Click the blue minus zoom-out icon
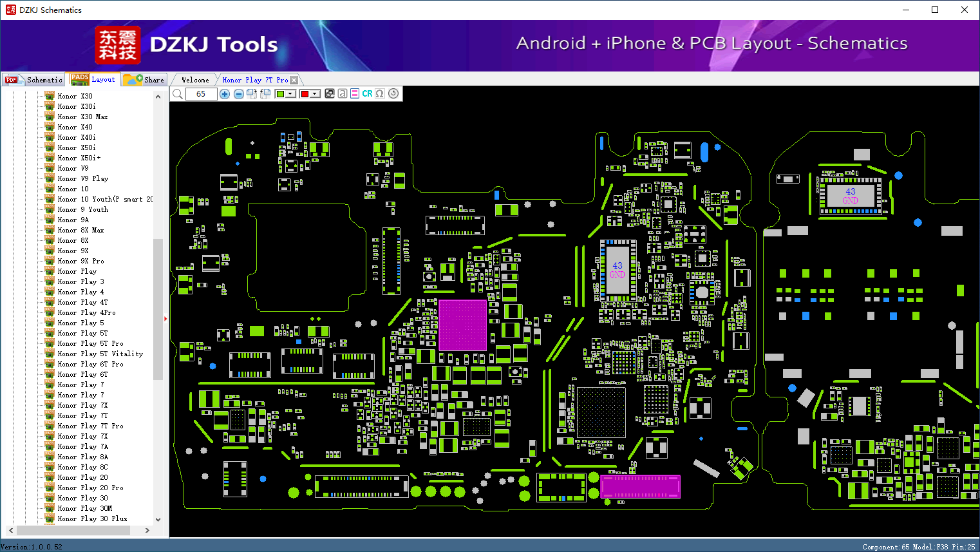 239,94
